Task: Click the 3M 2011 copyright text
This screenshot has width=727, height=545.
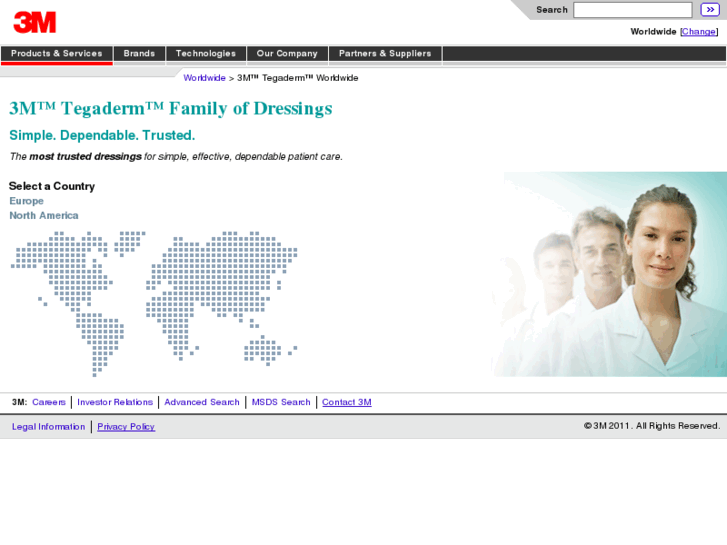Action: point(652,426)
